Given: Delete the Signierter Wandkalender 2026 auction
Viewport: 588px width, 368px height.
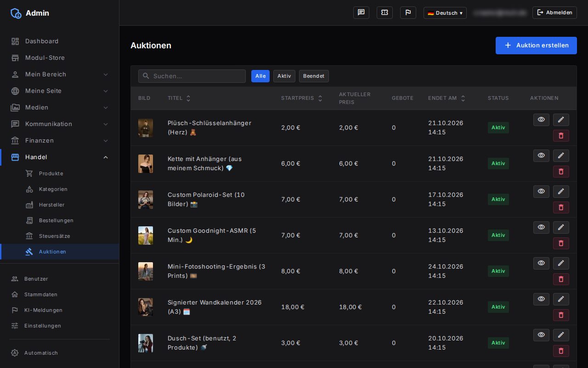Looking at the screenshot, I should [561, 315].
